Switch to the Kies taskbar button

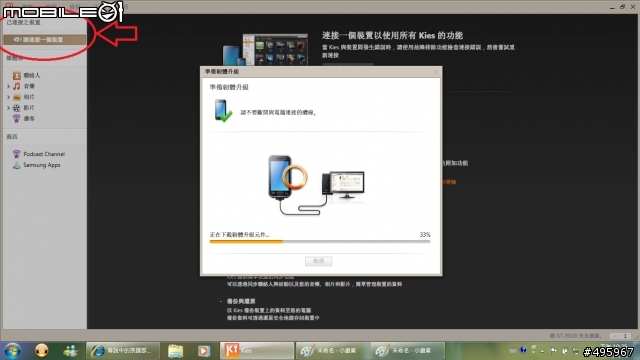257,351
